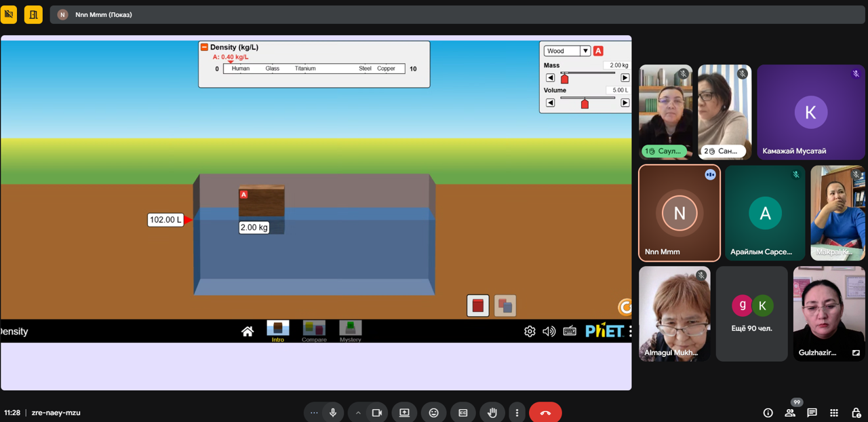This screenshot has width=868, height=422.
Task: Turn on closed captions
Action: [463, 413]
